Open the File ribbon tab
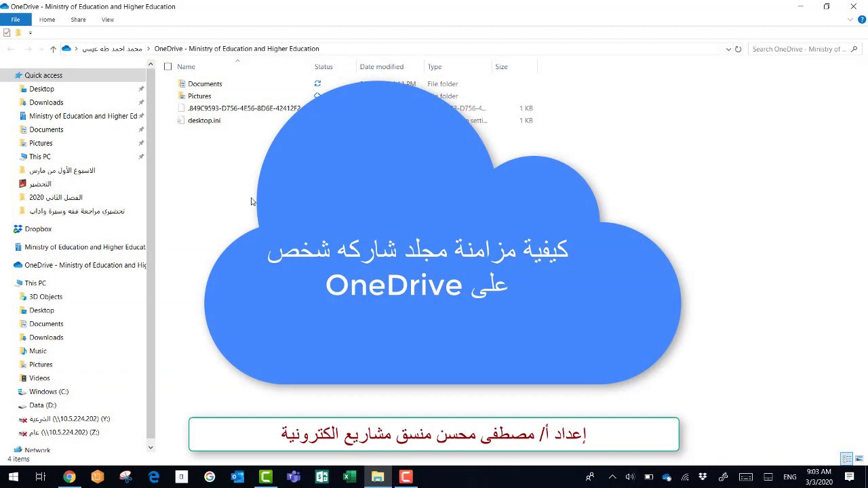868x488 pixels. (15, 20)
